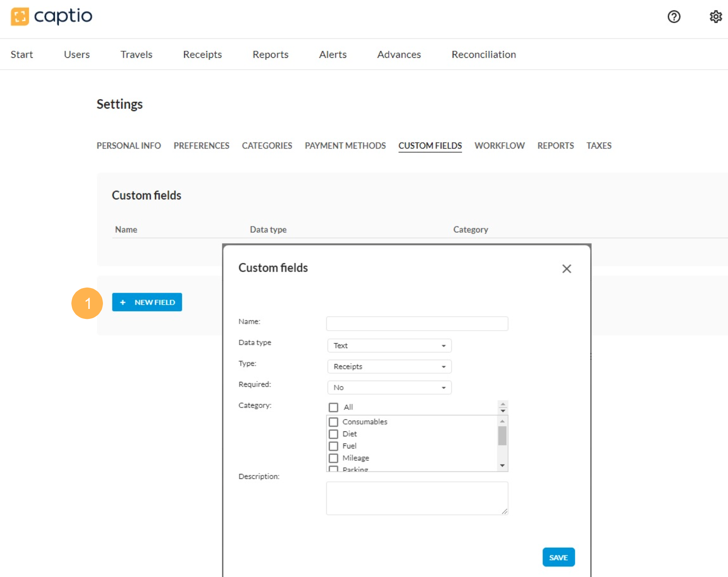Go to the Start menu item
Image resolution: width=728 pixels, height=577 pixels.
point(22,54)
